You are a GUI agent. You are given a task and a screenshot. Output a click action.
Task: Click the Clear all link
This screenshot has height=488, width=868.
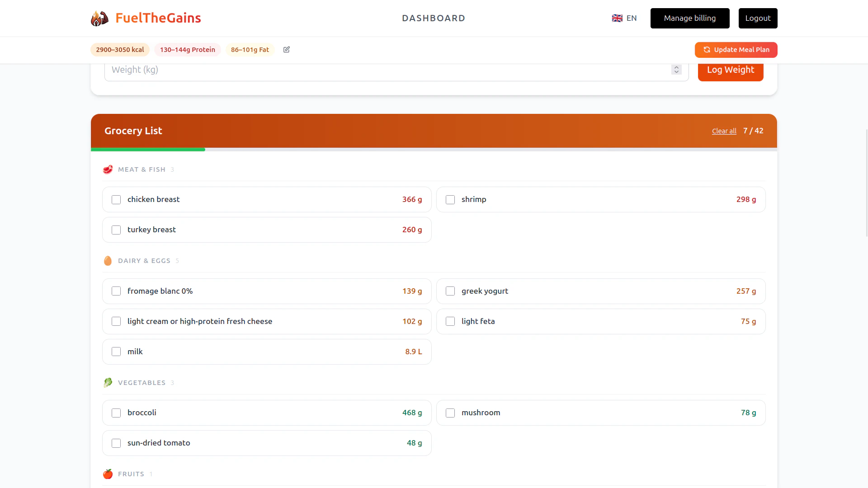724,131
